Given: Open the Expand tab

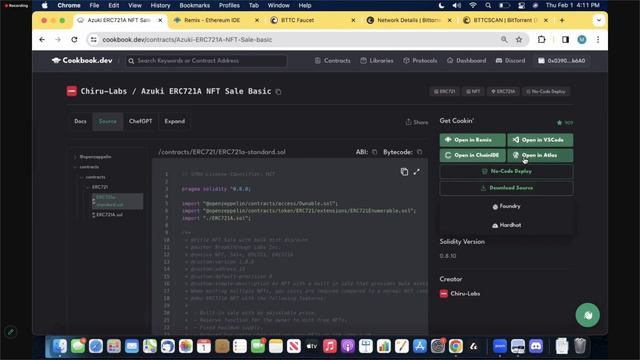Looking at the screenshot, I should pyautogui.click(x=175, y=122).
